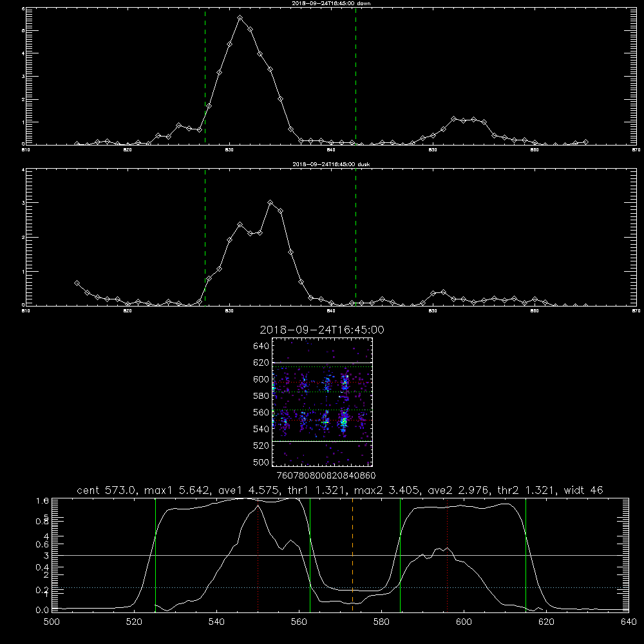Select the 'ave2 2.976' value in stats line
Screen dimensions: 644x644
point(459,490)
